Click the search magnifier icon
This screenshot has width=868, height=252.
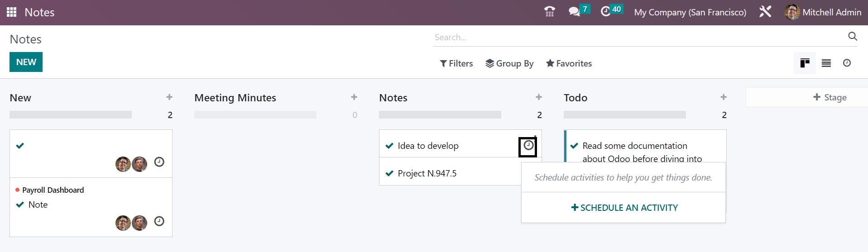[x=852, y=37]
